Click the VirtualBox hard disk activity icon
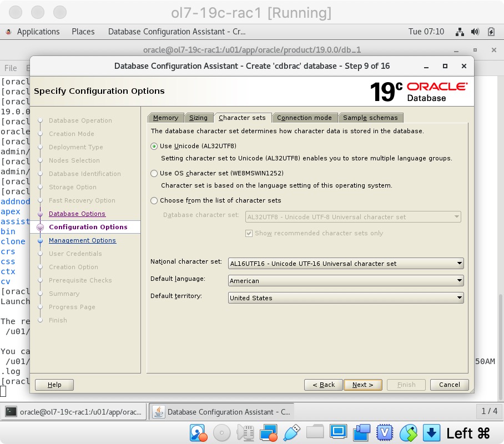Image resolution: width=504 pixels, height=444 pixels. pyautogui.click(x=198, y=433)
